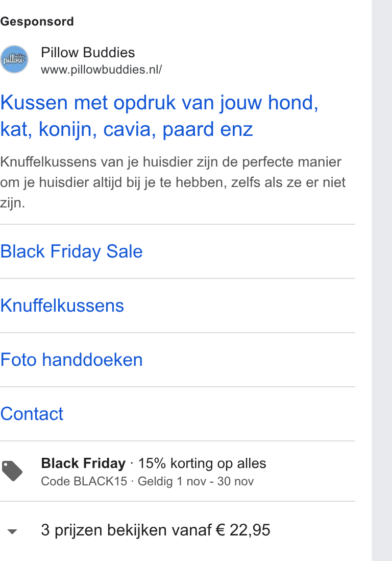Click the bold Black Friday promotion label
The width and height of the screenshot is (392, 561).
83,463
